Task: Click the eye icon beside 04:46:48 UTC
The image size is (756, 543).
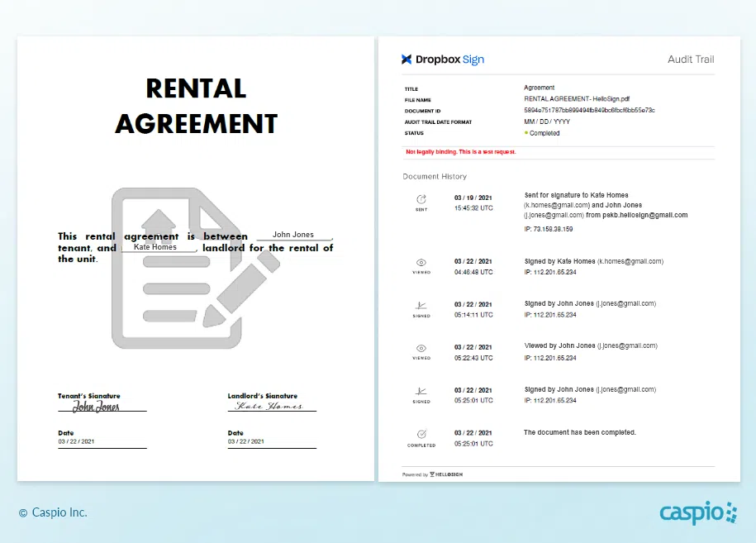Action: tap(421, 262)
